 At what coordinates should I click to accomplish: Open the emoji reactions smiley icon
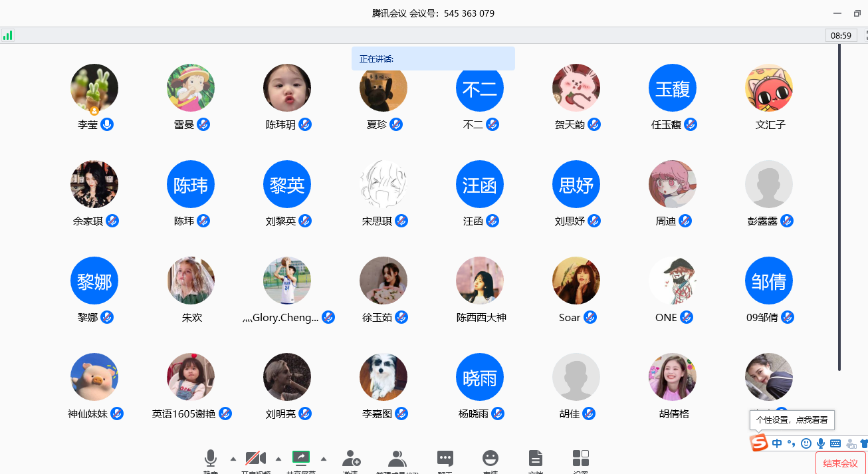[490, 458]
